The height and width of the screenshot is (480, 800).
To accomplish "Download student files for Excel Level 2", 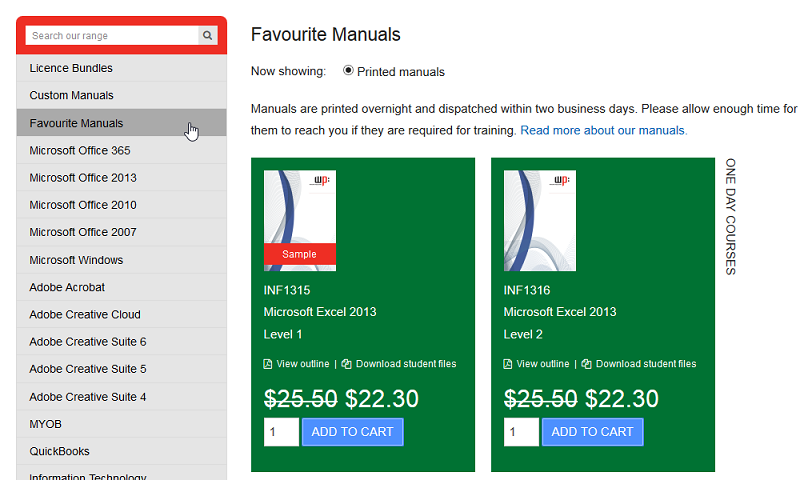I will tap(645, 364).
